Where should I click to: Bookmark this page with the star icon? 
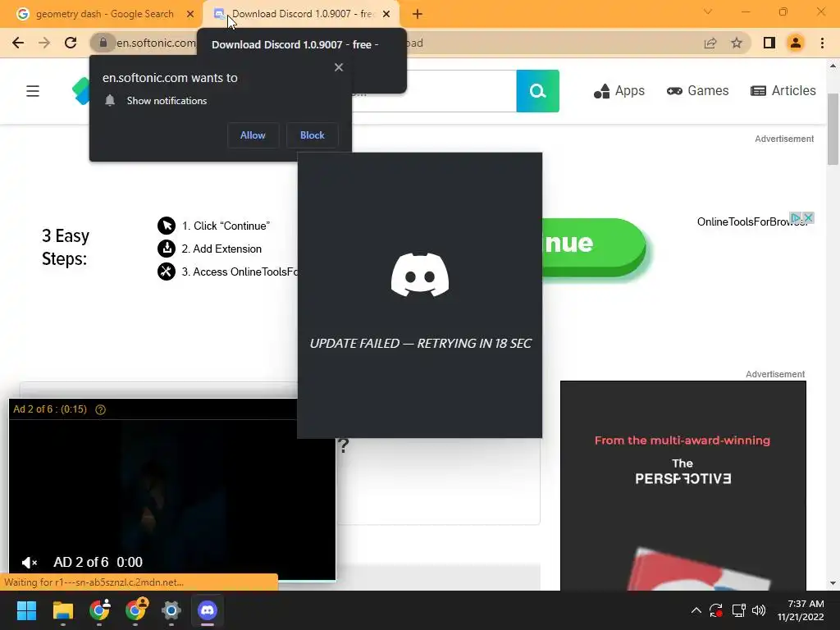[737, 43]
